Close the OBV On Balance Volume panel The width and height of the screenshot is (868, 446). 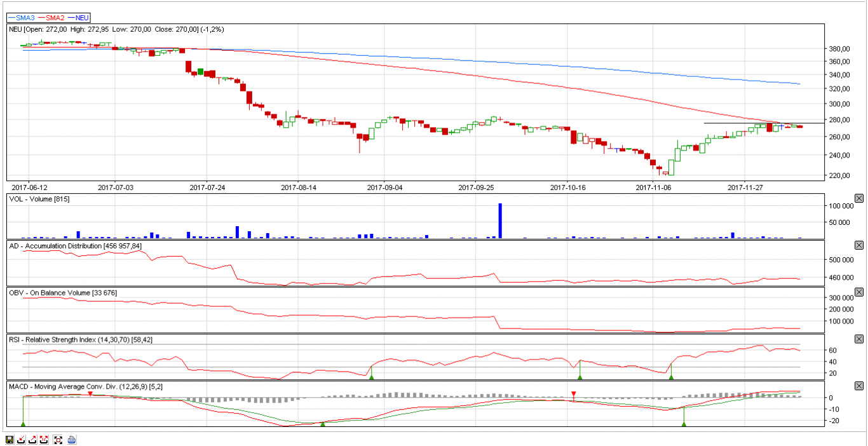[859, 292]
